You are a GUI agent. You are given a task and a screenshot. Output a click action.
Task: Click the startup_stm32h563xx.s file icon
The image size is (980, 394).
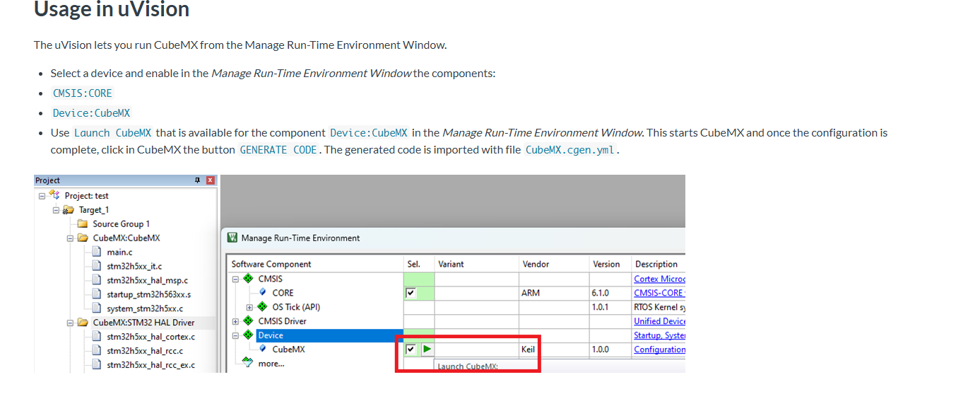pos(97,294)
